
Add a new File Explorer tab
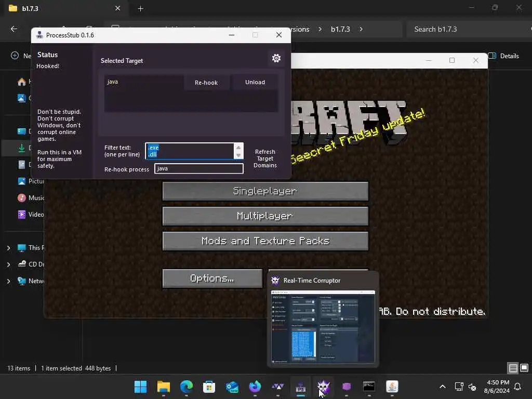pyautogui.click(x=140, y=9)
